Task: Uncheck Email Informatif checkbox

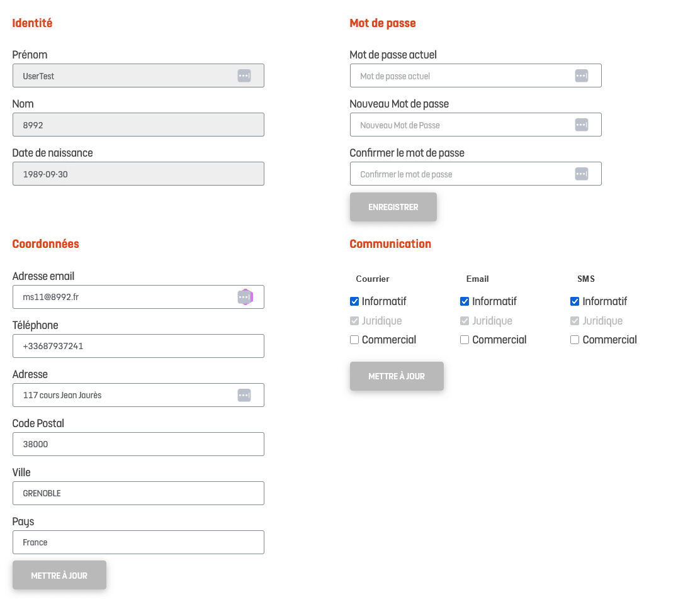Action: [465, 302]
